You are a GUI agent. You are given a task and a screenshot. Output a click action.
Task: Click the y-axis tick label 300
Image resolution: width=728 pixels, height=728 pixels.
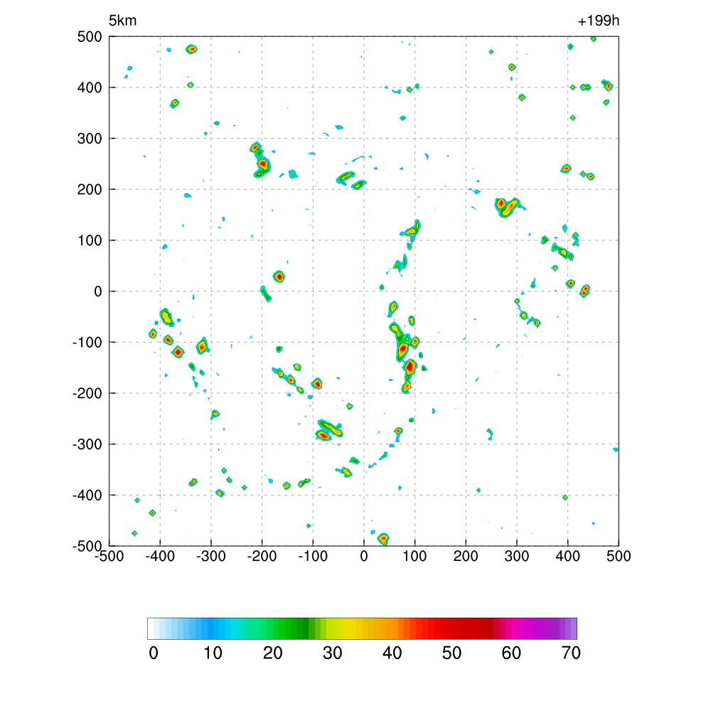(90, 139)
